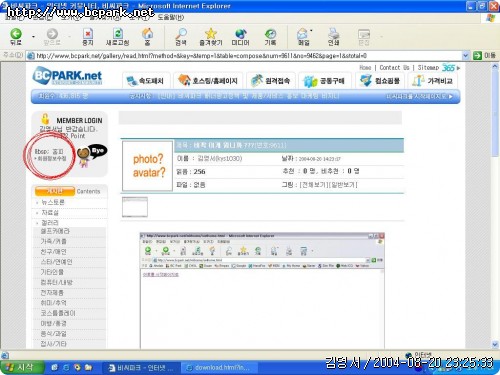Click the Contact Us link

[x=394, y=67]
